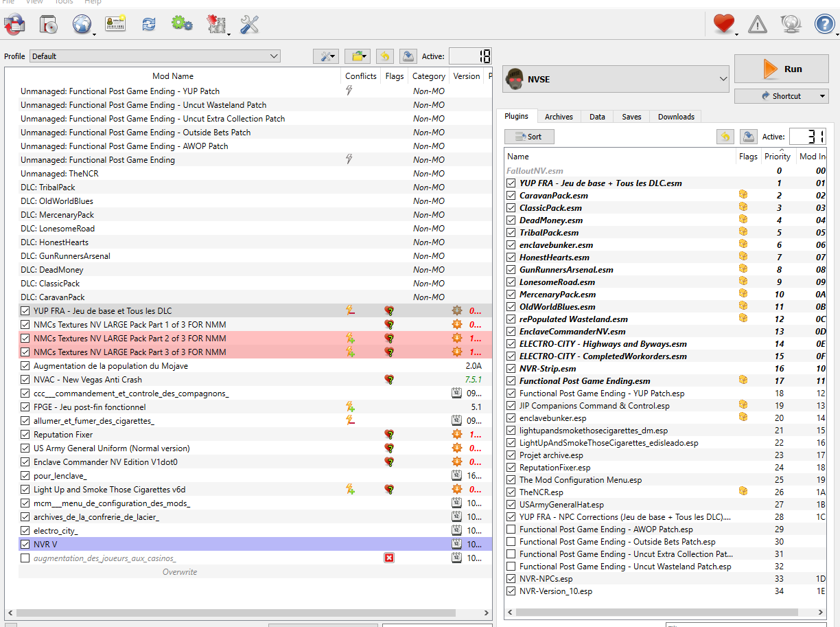Switch to the Data tab

597,117
